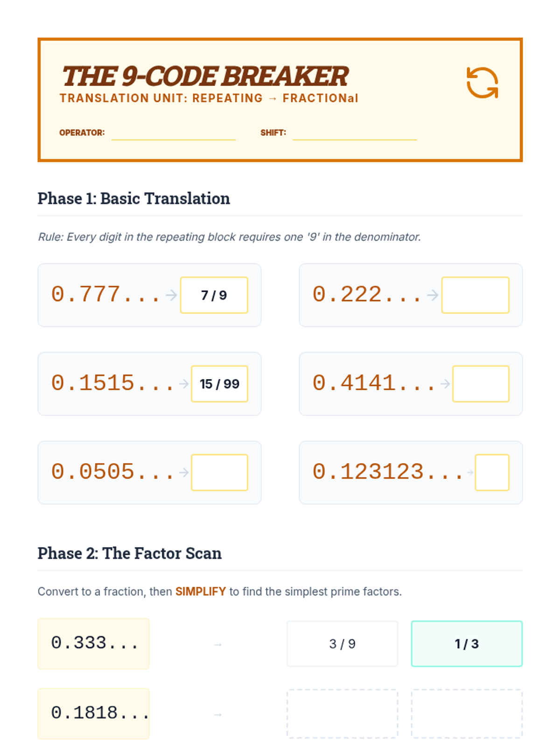
Task: Click the 15 / 99 answer box
Action: pos(219,384)
